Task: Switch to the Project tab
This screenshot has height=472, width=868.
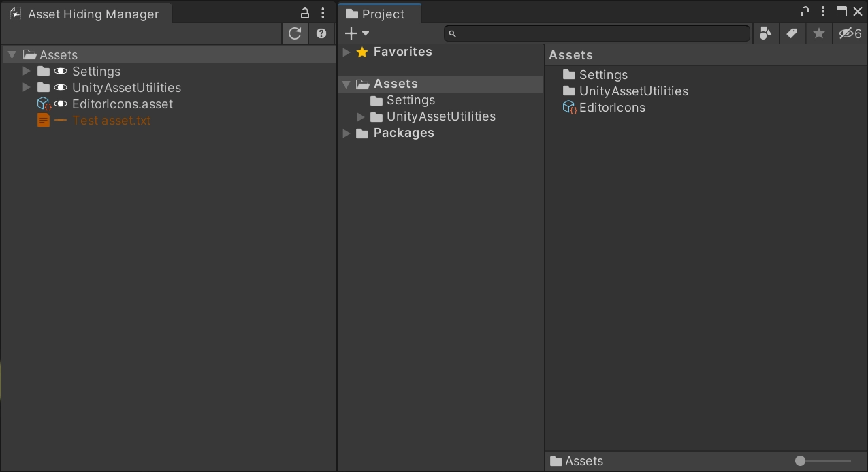Action: coord(379,13)
